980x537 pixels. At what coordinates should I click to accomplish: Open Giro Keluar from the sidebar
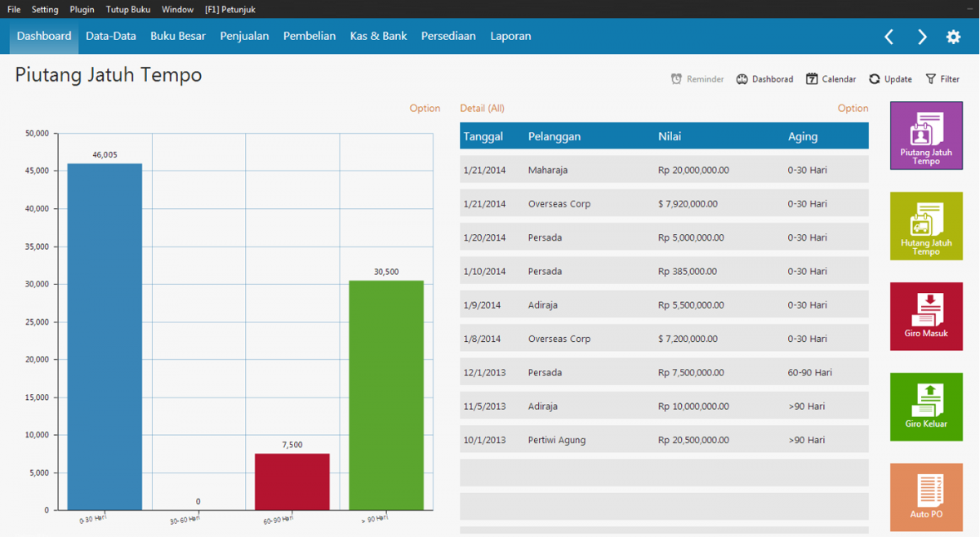(x=926, y=406)
